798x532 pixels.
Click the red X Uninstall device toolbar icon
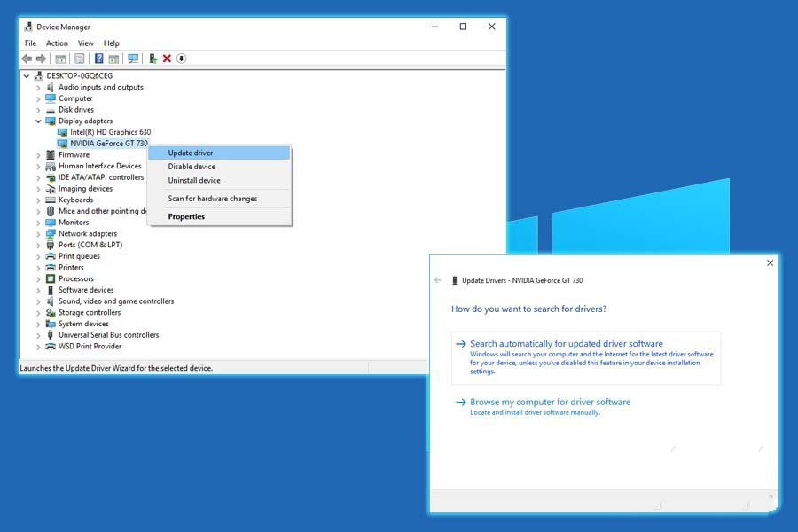pyautogui.click(x=167, y=59)
